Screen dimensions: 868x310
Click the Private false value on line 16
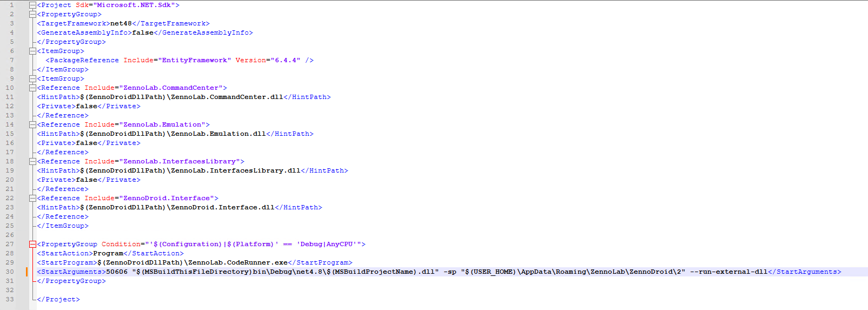(87, 143)
